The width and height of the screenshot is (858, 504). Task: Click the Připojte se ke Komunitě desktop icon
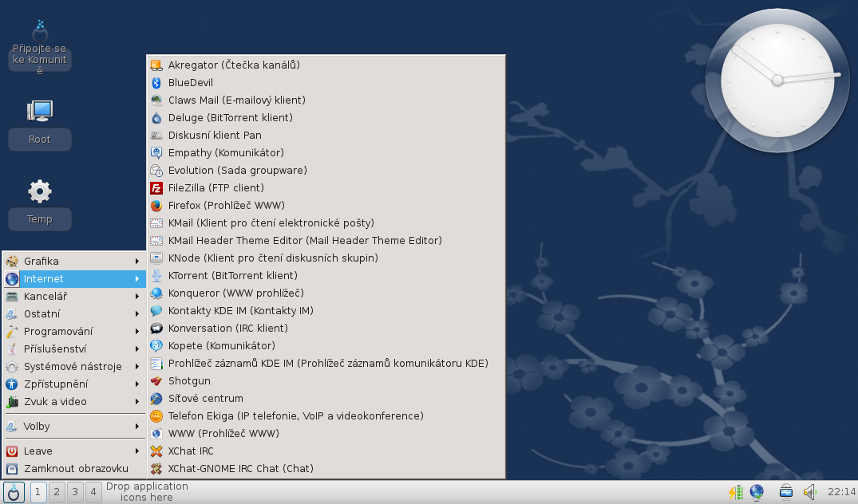39,30
